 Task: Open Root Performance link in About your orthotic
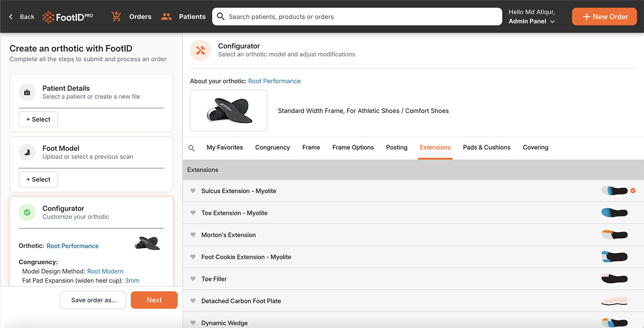point(274,81)
